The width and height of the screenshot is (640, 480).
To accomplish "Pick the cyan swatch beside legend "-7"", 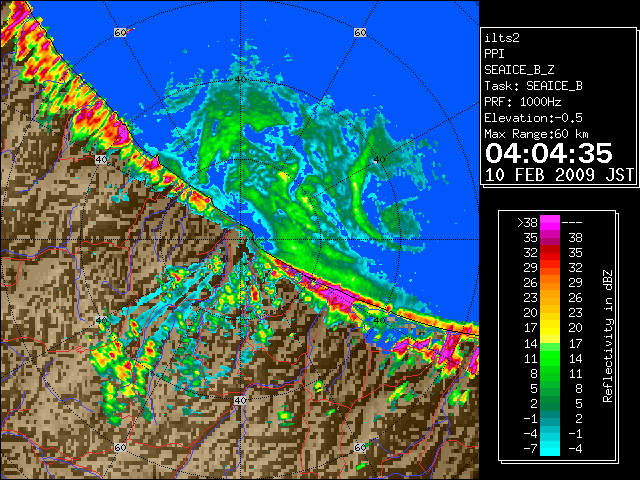I will point(549,448).
